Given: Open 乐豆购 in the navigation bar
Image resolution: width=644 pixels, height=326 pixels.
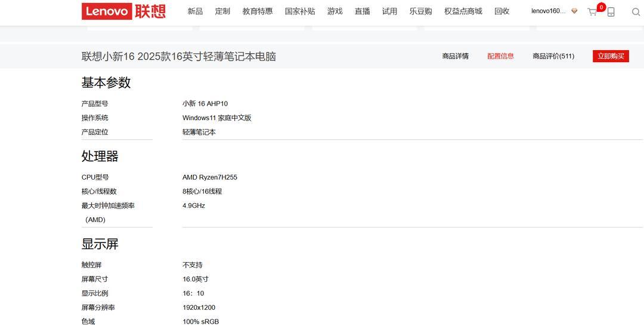Looking at the screenshot, I should [x=420, y=11].
